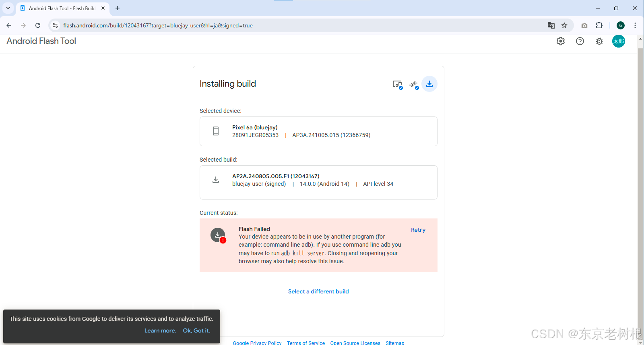Go back in browser
Screen dimensions: 644x345
[9, 25]
